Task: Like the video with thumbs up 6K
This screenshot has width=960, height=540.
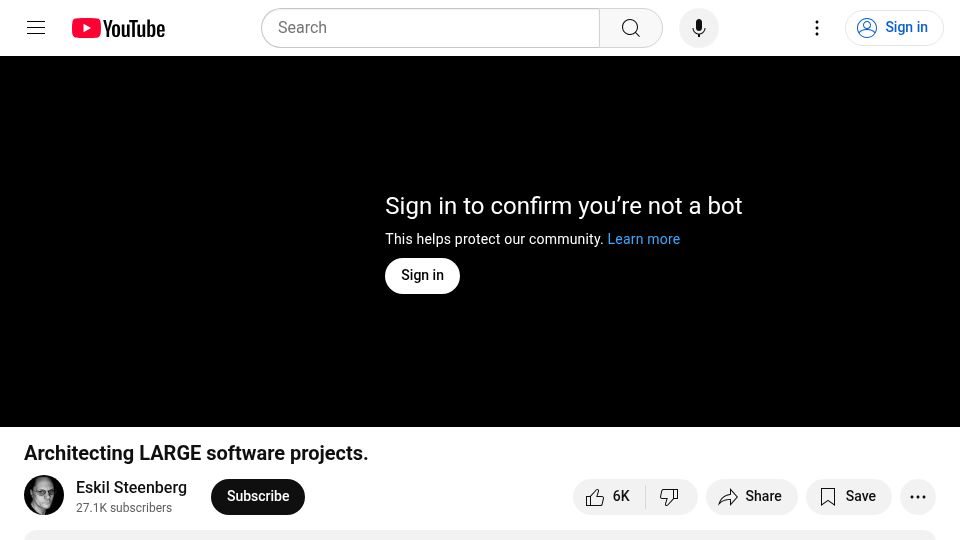Action: tap(609, 497)
